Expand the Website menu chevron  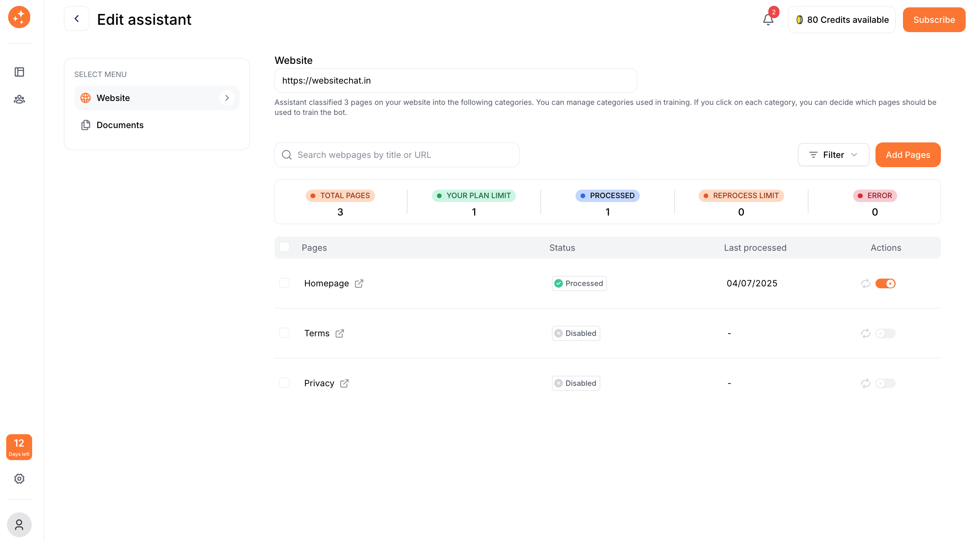pos(227,98)
